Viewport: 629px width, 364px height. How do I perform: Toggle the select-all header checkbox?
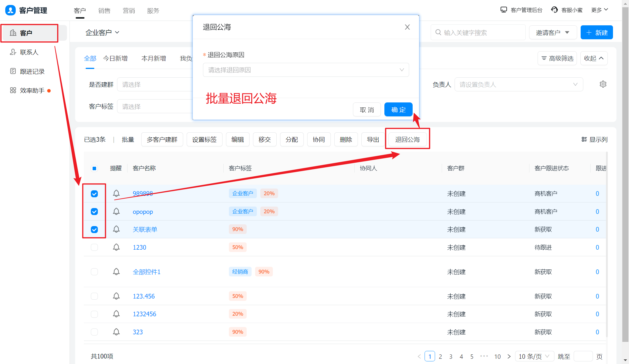(x=94, y=168)
